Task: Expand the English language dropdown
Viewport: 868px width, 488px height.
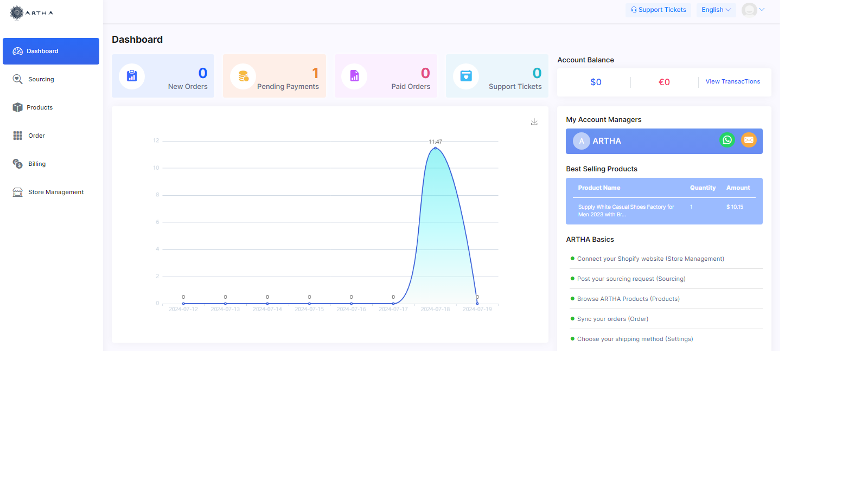Action: [x=716, y=10]
